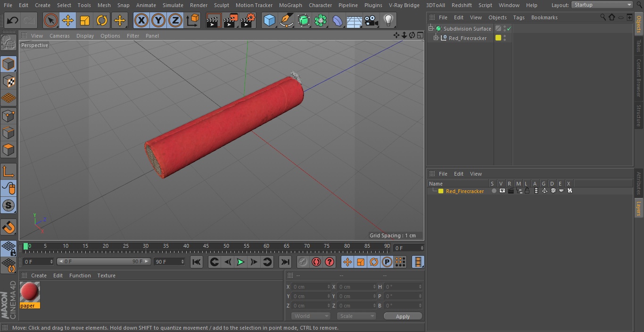This screenshot has width=644, height=332.
Task: Go to end of animation
Action: 285,262
